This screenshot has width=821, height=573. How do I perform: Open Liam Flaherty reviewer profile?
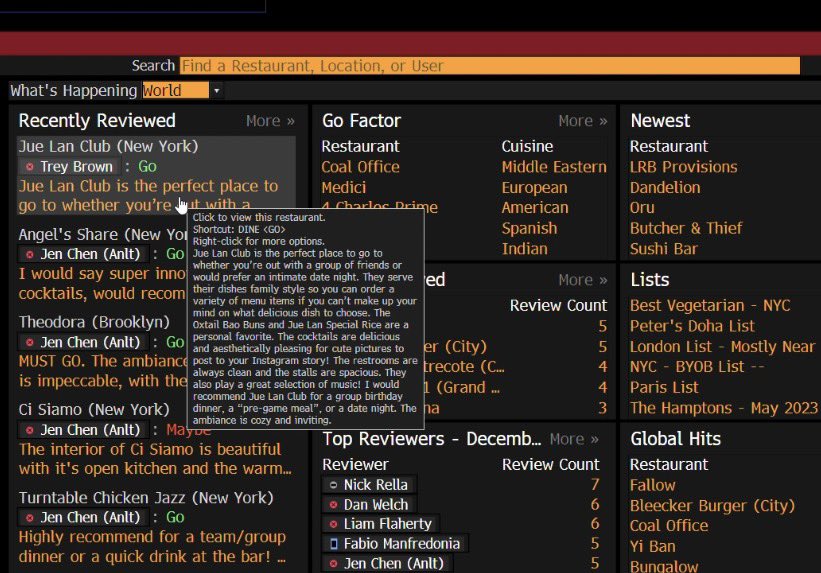(x=387, y=524)
